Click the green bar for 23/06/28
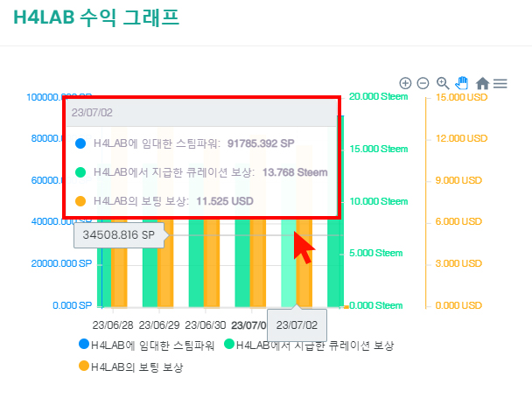The width and height of the screenshot is (532, 398). [x=104, y=276]
